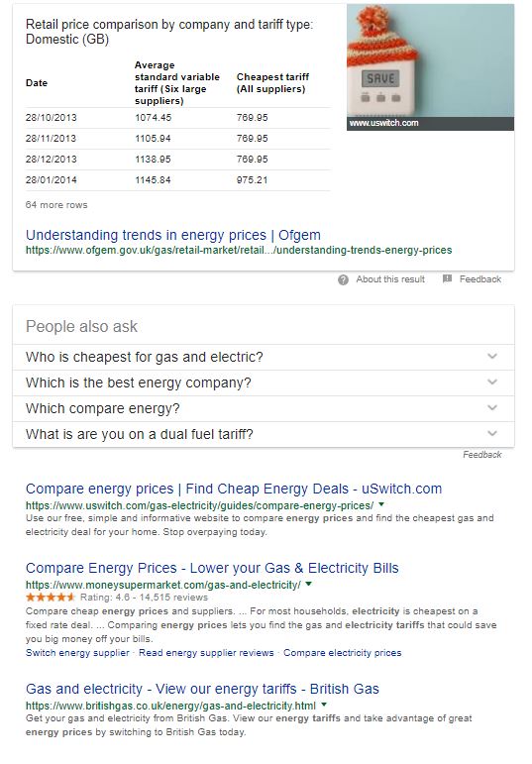Open the uSwitch Compare energy prices result

tap(234, 489)
